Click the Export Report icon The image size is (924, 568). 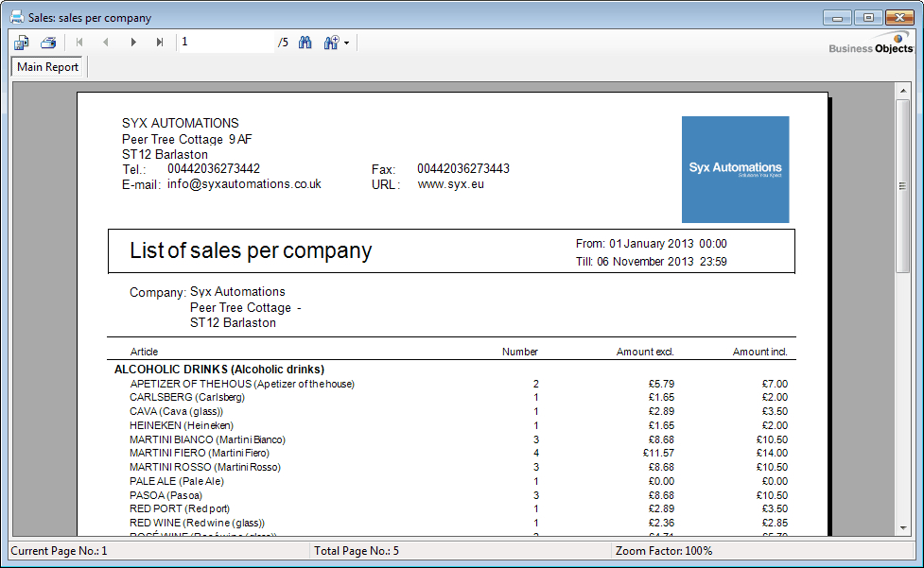[22, 43]
